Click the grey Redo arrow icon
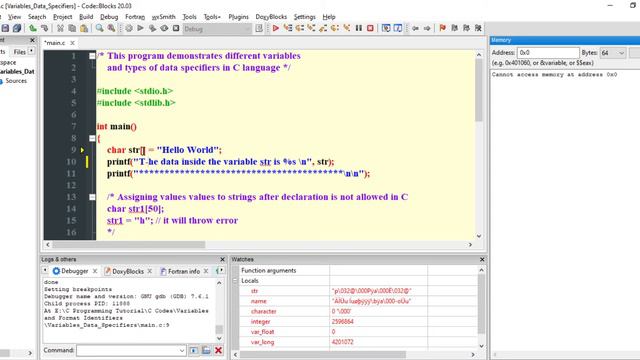 (44, 28)
